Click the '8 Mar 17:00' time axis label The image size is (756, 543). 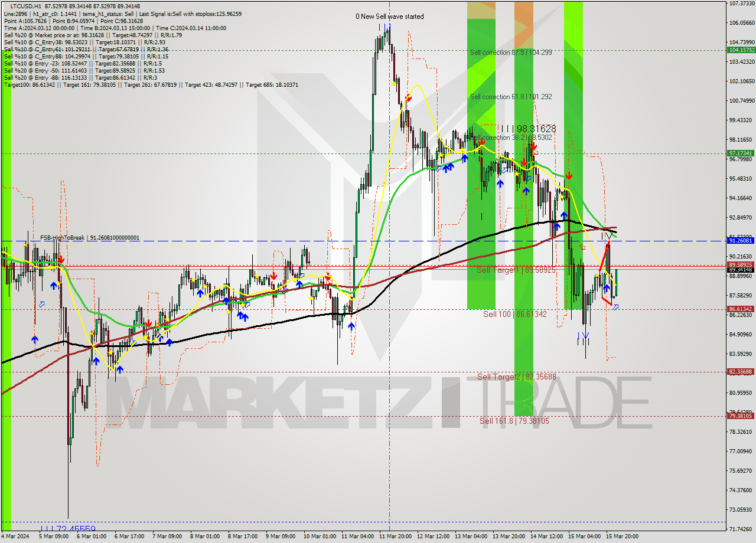tap(243, 537)
